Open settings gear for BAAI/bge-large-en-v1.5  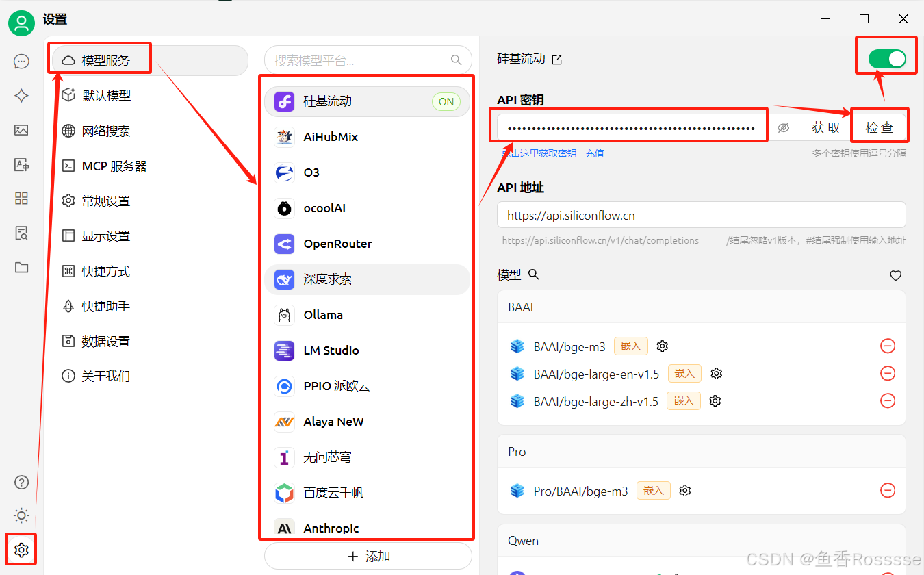click(717, 374)
